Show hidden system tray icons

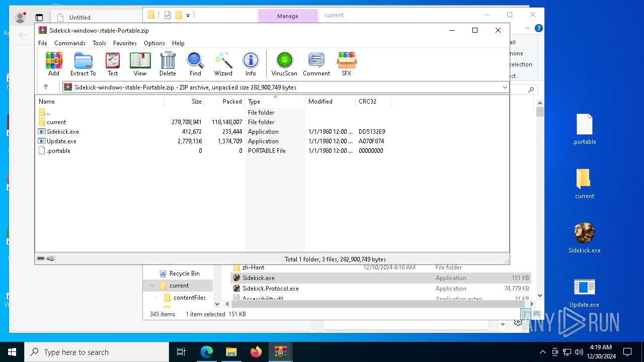(542, 352)
